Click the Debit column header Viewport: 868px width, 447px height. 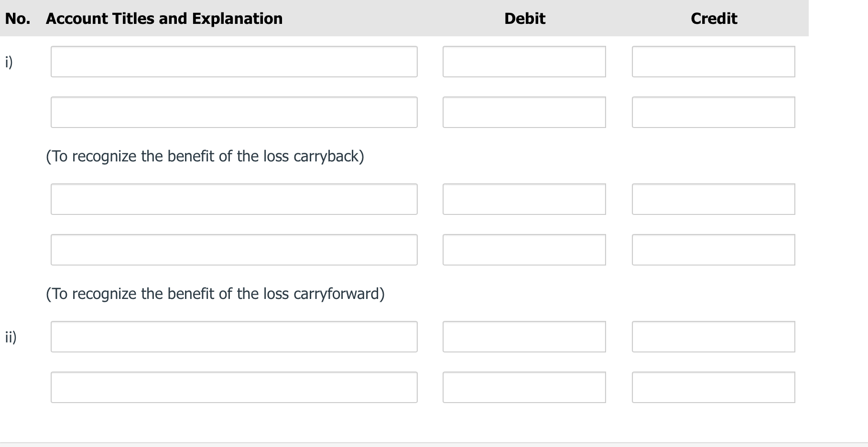(x=524, y=19)
